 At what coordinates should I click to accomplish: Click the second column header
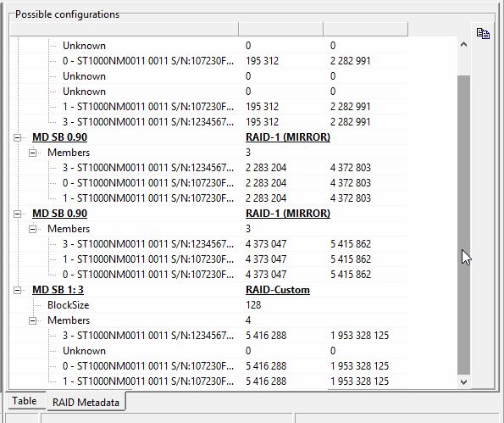(281, 29)
